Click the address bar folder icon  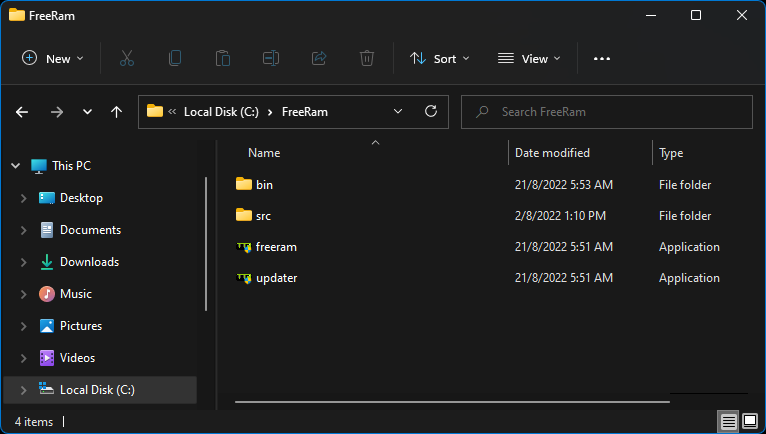(x=155, y=111)
